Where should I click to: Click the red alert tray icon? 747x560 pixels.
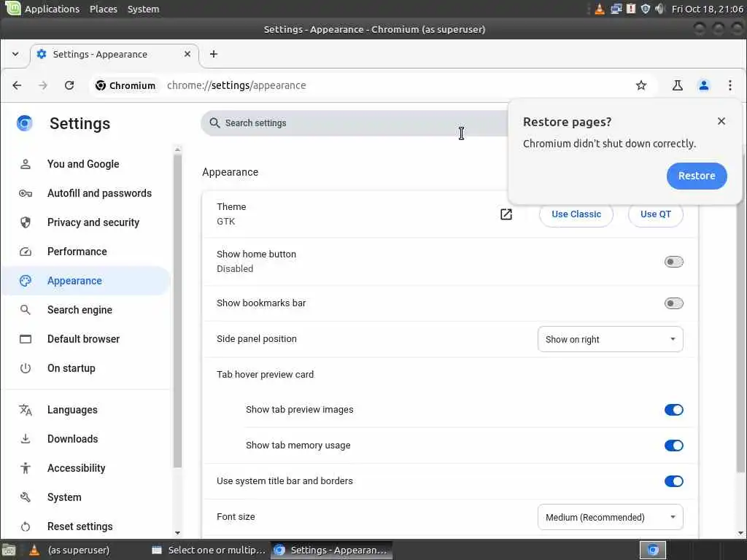[x=631, y=9]
